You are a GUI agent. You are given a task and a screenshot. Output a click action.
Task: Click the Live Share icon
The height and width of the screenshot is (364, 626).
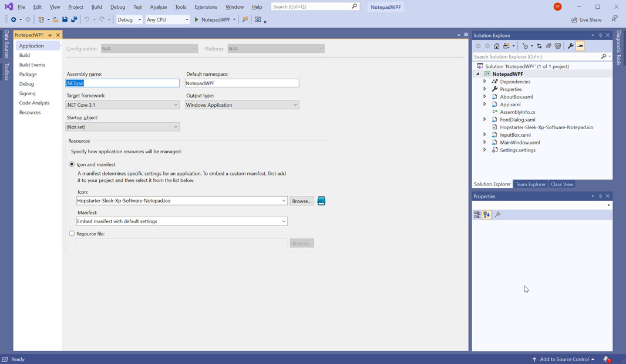click(x=574, y=19)
